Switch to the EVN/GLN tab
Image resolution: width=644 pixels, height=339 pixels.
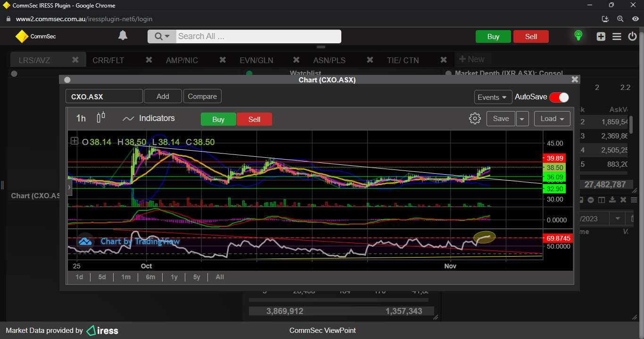point(256,60)
